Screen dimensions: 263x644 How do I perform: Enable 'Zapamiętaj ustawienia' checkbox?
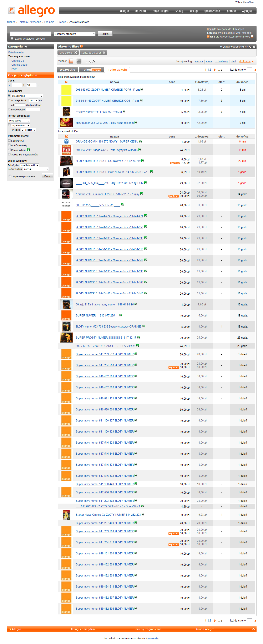point(10,176)
